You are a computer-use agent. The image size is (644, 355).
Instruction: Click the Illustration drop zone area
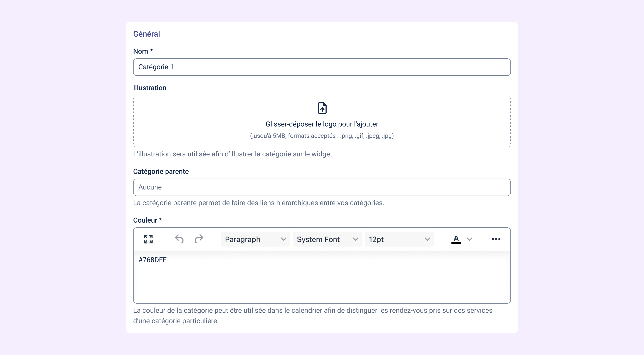(322, 121)
